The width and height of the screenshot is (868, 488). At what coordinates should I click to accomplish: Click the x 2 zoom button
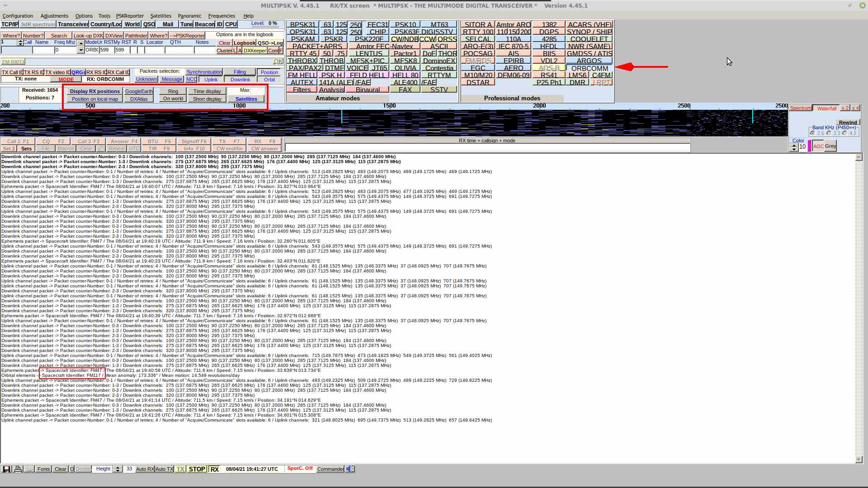pos(844,108)
